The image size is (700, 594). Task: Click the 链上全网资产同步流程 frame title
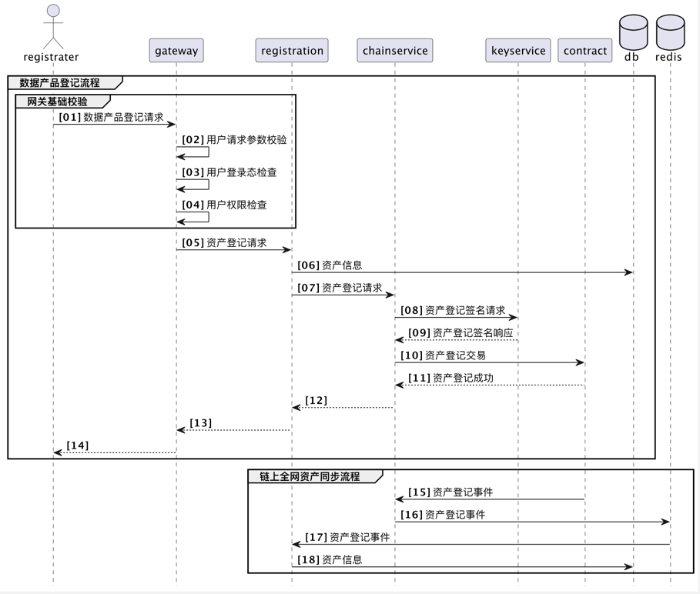(310, 477)
